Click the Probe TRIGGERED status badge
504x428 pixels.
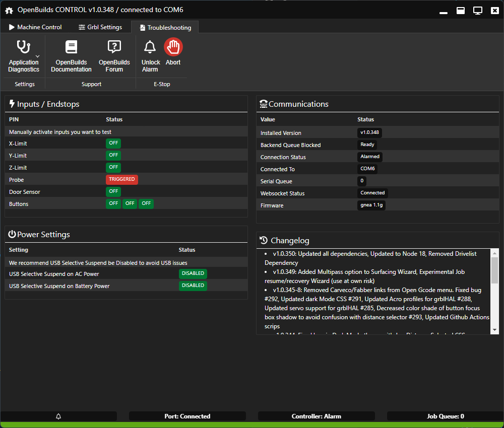(x=121, y=179)
